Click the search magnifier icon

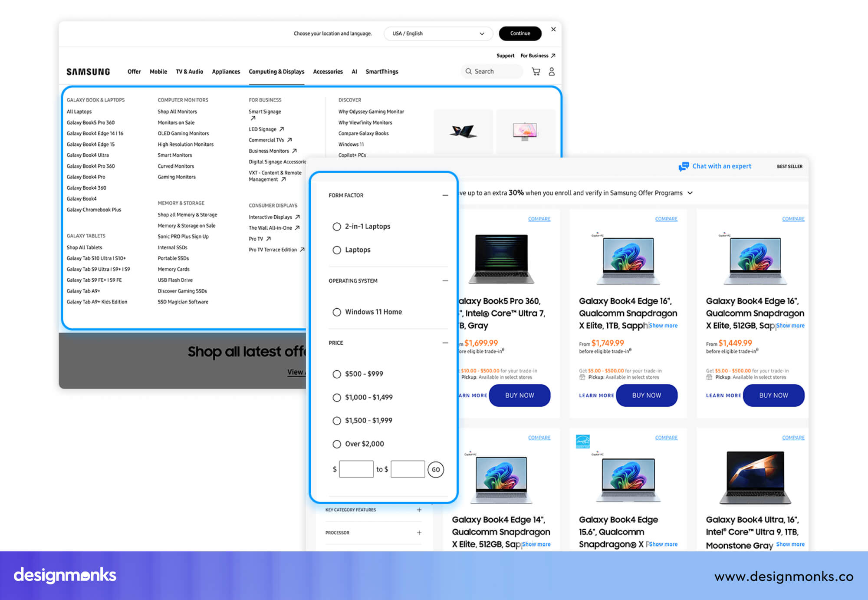pos(469,71)
